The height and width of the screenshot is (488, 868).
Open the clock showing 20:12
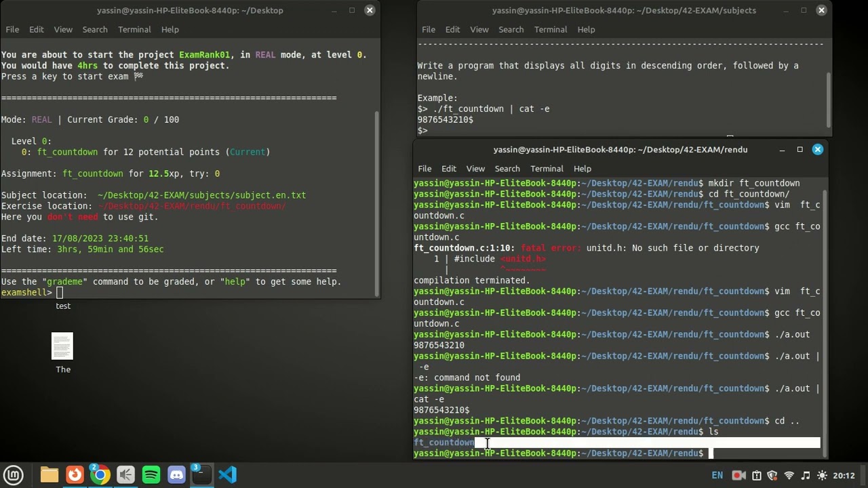[844, 476]
